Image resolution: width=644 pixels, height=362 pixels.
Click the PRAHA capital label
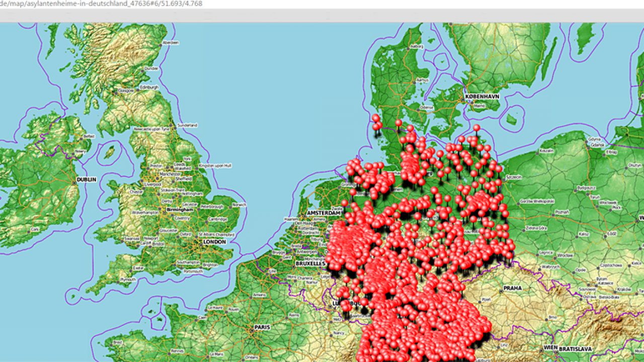click(x=512, y=289)
